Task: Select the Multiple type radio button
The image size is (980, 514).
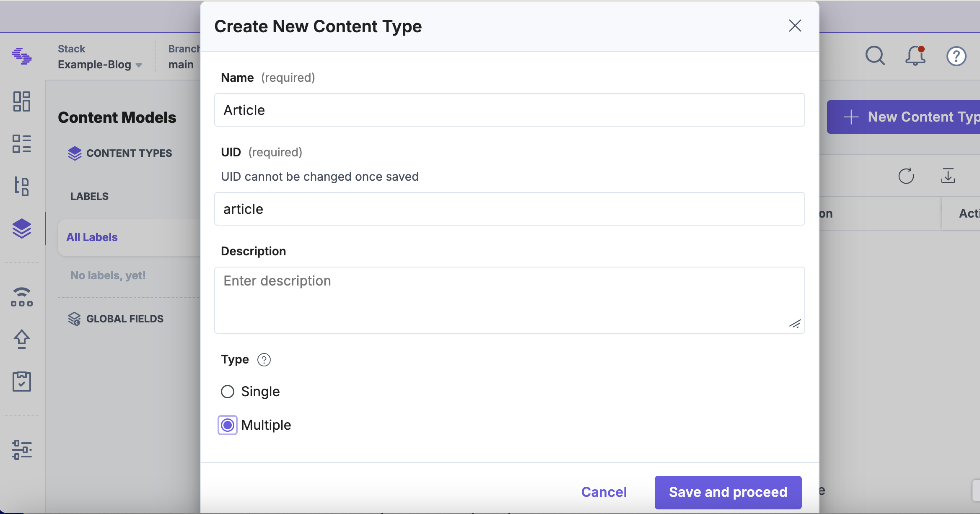Action: tap(228, 425)
